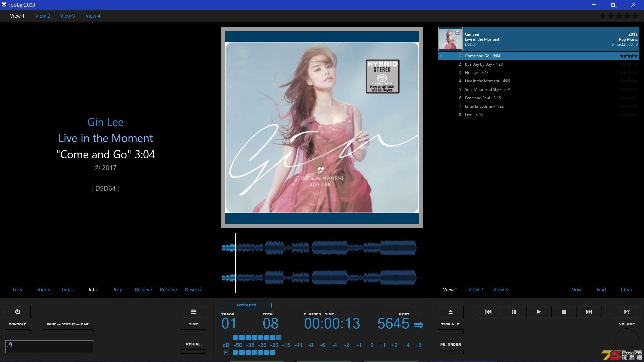
Task: Click the Gin Lee album thumbnail in the playlist header
Action: click(x=450, y=39)
